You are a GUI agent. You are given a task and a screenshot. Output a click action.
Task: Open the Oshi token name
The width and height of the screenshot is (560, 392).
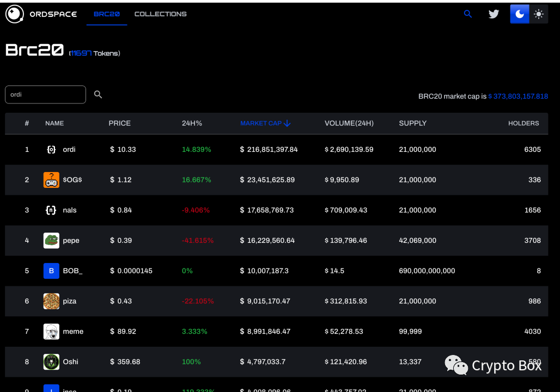pos(70,362)
